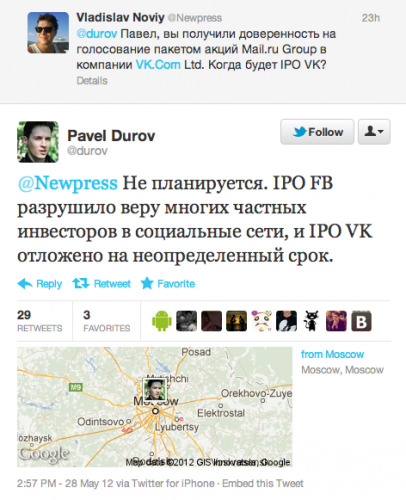View the 29 retweets list
Viewport: 406px width, 500px height.
tap(40, 321)
